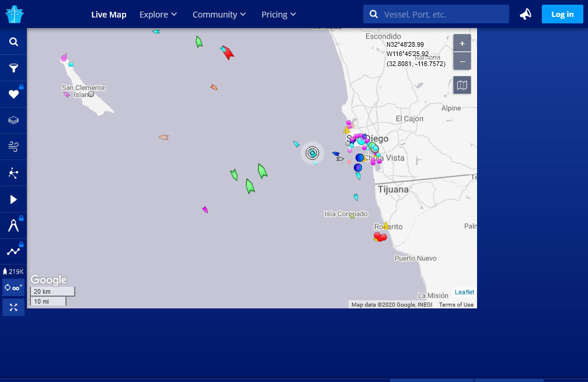This screenshot has height=382, width=588.
Task: Open the route track line tool
Action: (x=13, y=251)
